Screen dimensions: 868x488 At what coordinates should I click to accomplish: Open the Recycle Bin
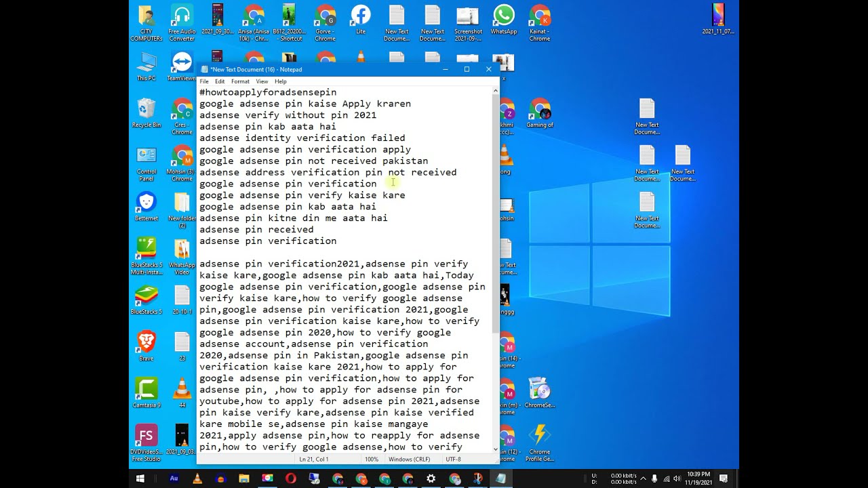point(146,113)
